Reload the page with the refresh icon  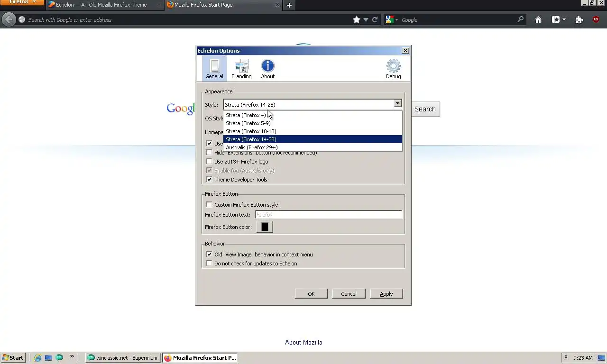click(x=375, y=19)
